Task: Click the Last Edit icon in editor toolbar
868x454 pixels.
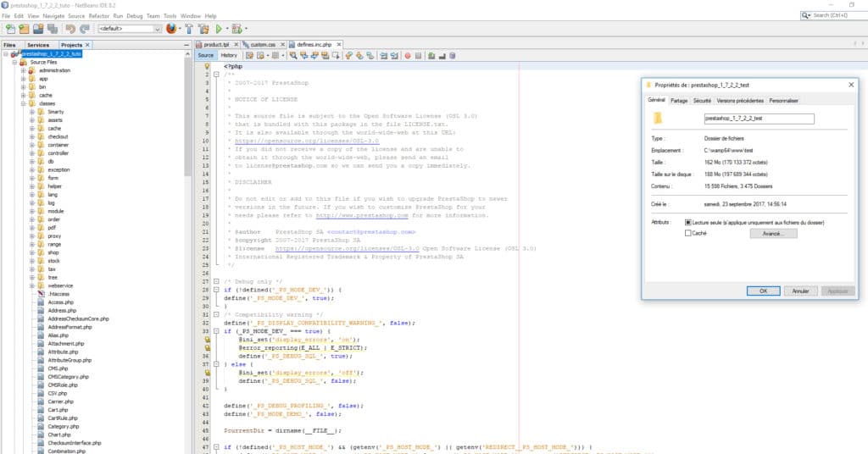Action: tap(250, 55)
